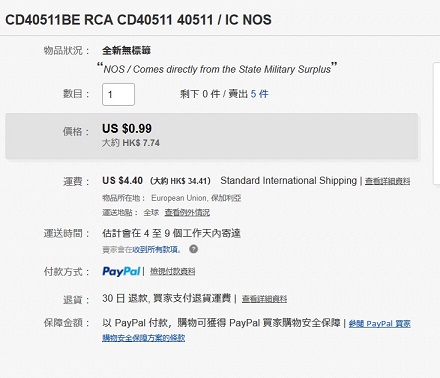The width and height of the screenshot is (440, 378).
Task: Click the 全新無標籤 item condition text
Action: pos(126,50)
